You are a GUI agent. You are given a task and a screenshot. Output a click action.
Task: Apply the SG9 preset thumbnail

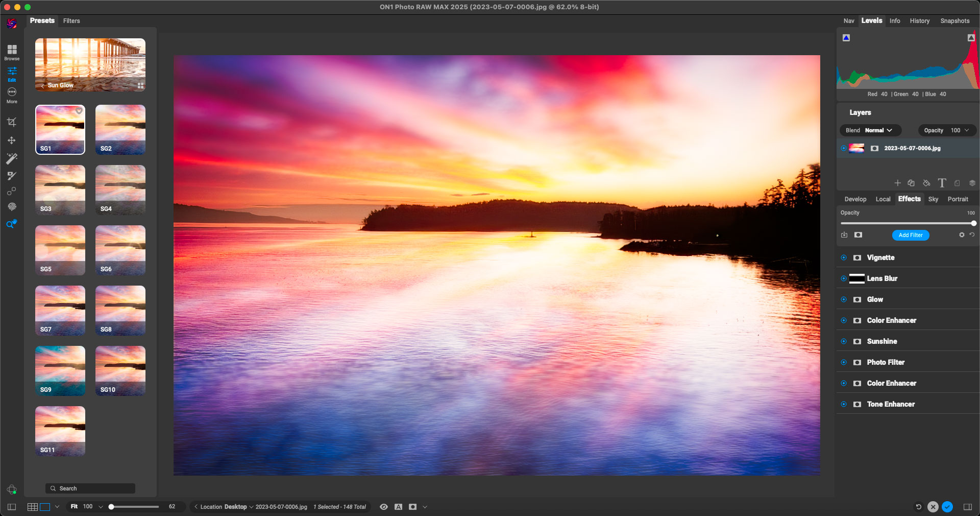60,370
